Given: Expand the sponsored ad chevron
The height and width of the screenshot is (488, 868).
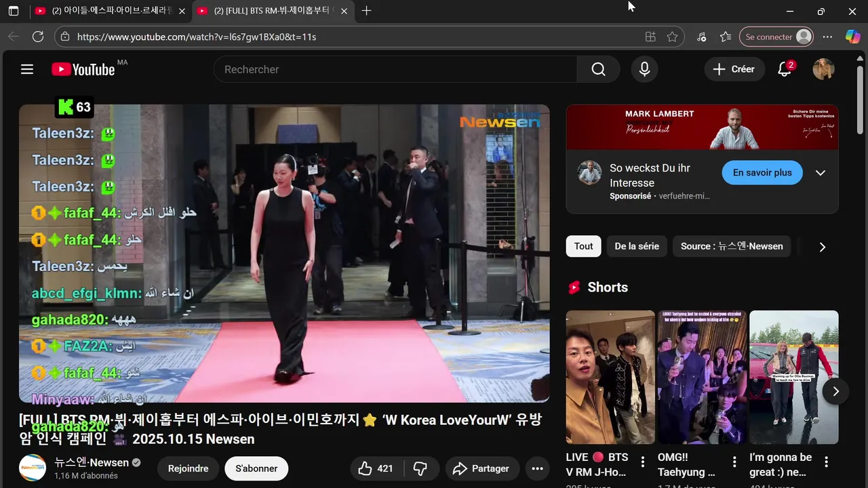Looking at the screenshot, I should coord(820,172).
